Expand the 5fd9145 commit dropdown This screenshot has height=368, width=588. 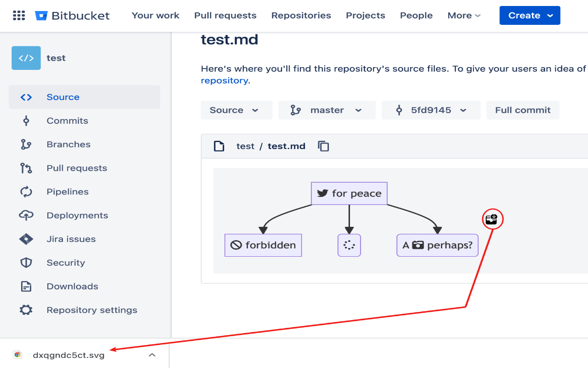(431, 110)
